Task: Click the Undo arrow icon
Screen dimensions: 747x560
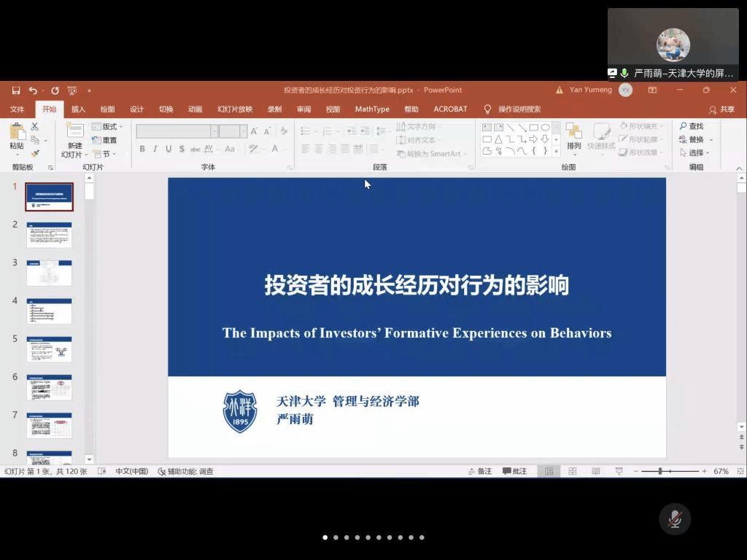Action: (33, 90)
